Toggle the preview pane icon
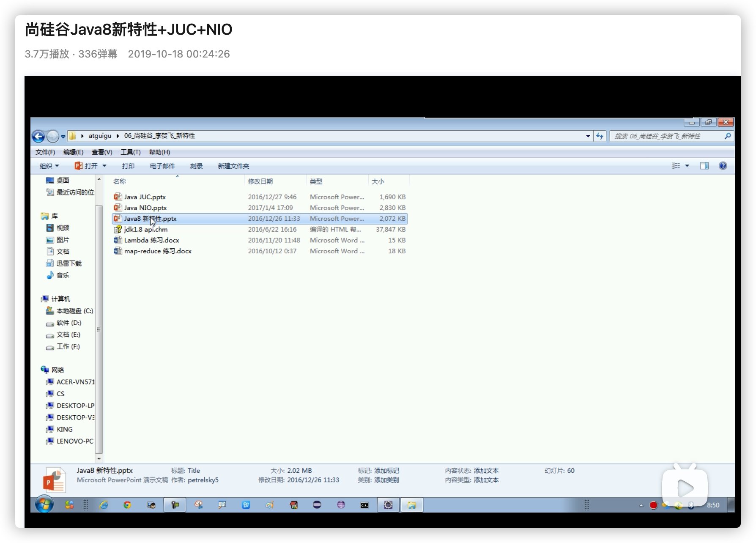The height and width of the screenshot is (543, 756). tap(704, 166)
